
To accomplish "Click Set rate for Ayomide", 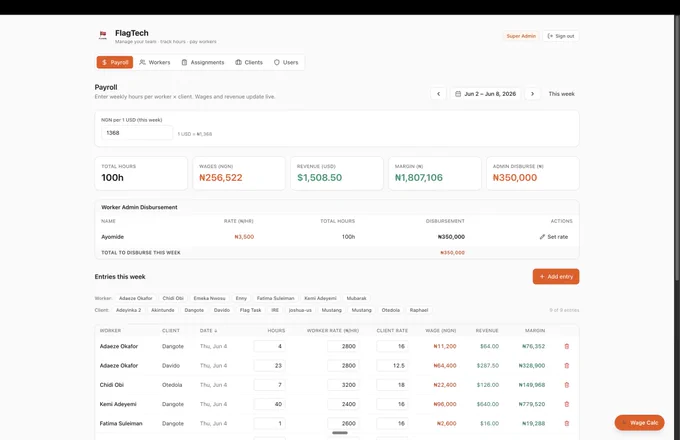I will click(x=554, y=237).
